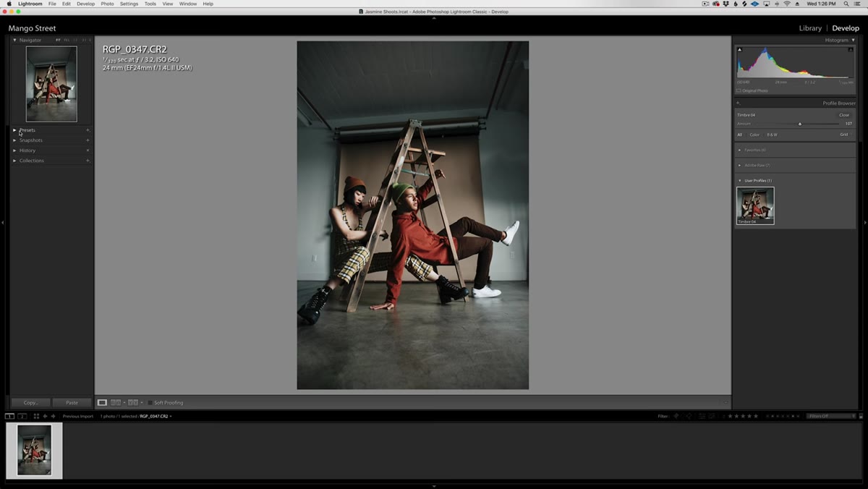Click the Navigator preview thumbnail
Screen dimensions: 868x489
pos(51,84)
